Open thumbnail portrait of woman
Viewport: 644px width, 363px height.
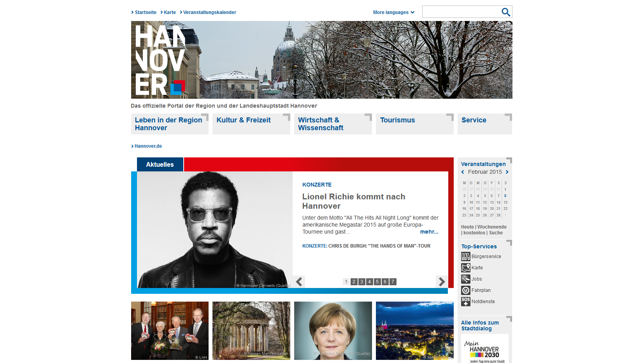(333, 331)
